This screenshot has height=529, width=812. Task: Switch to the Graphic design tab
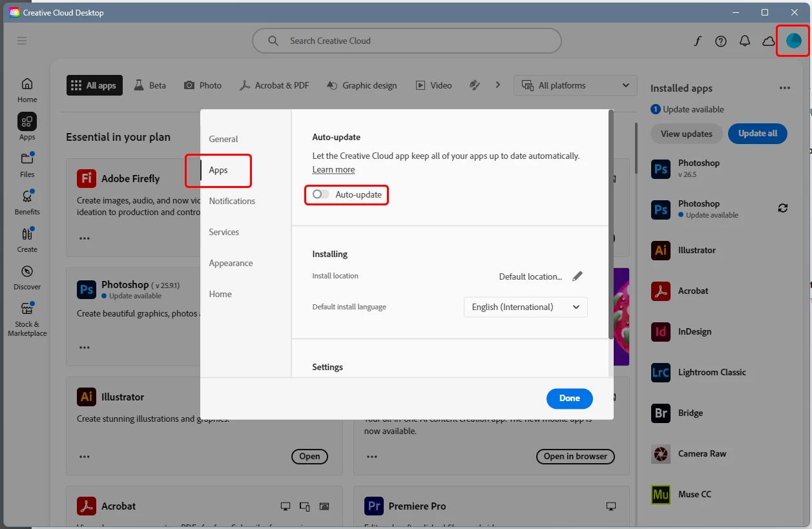(362, 85)
